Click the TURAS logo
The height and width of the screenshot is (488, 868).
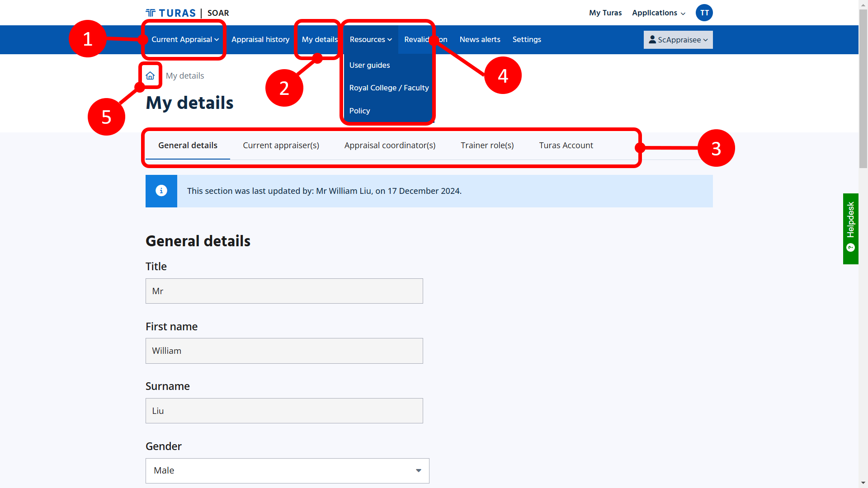coord(171,13)
